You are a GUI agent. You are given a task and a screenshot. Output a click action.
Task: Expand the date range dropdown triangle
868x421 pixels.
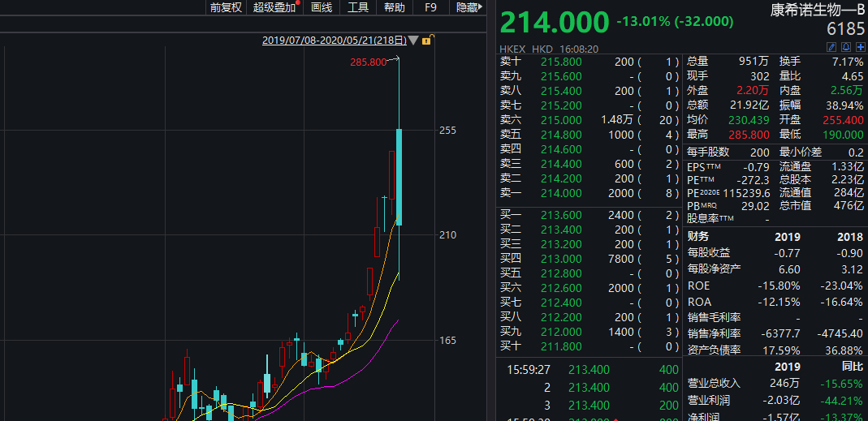point(413,41)
